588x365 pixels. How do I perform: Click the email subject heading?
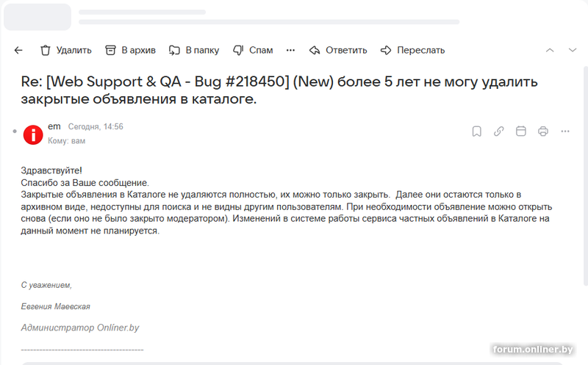click(279, 90)
